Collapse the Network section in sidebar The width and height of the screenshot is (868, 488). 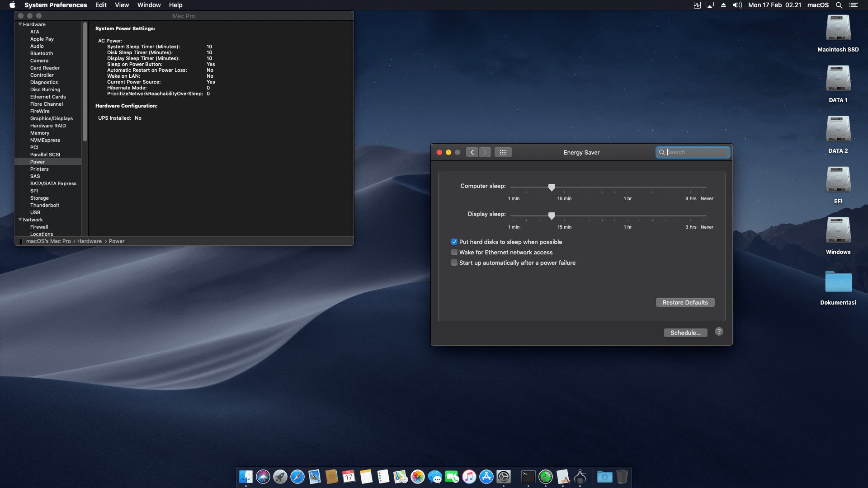click(20, 220)
